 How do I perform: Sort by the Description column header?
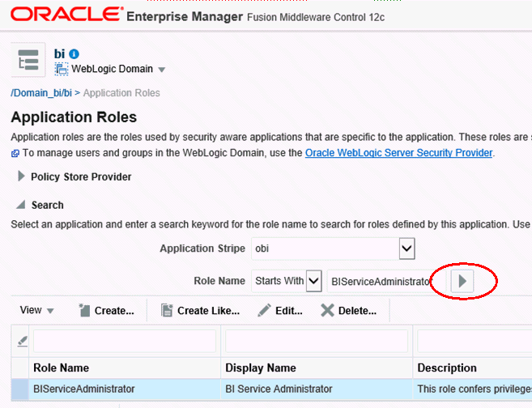point(472,368)
